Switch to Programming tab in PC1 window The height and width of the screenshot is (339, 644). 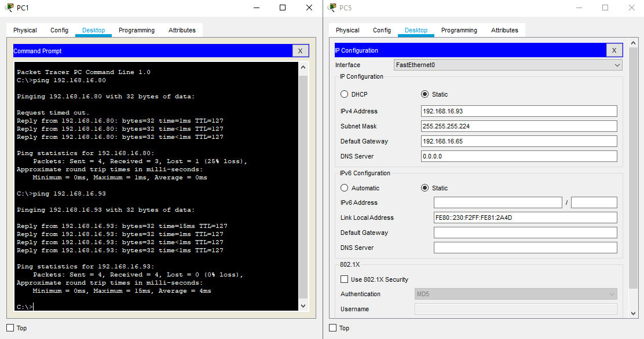pyautogui.click(x=137, y=30)
